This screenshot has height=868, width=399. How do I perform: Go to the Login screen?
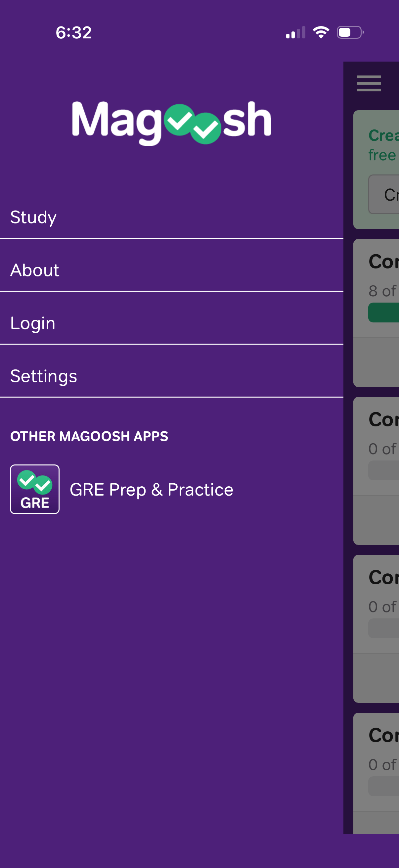pos(33,322)
